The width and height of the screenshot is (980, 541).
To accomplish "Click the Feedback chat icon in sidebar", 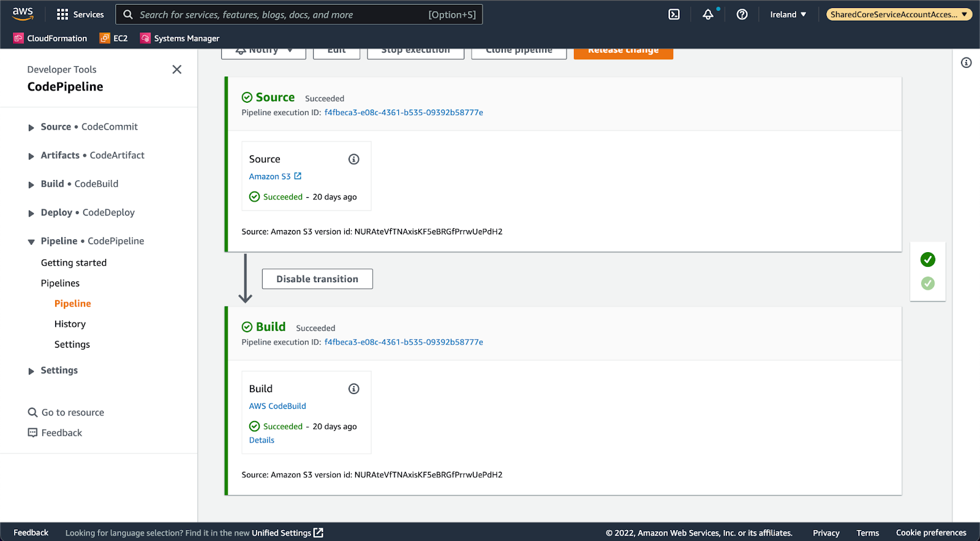I will click(33, 433).
